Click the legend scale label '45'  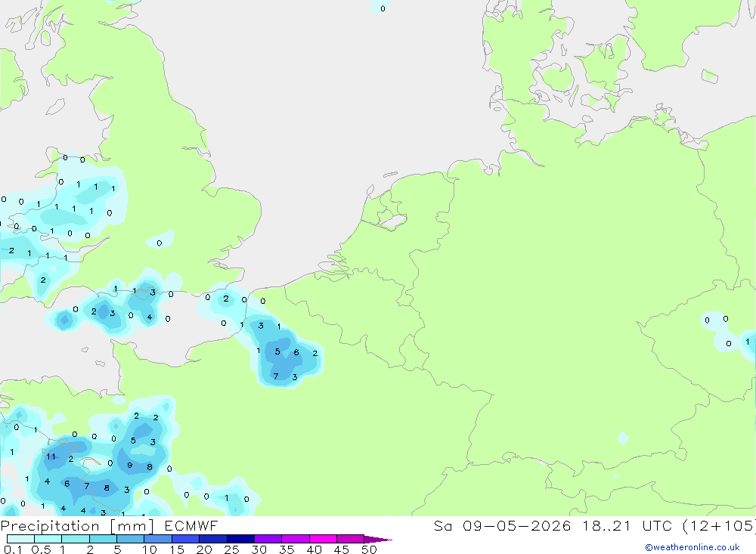pyautogui.click(x=342, y=549)
